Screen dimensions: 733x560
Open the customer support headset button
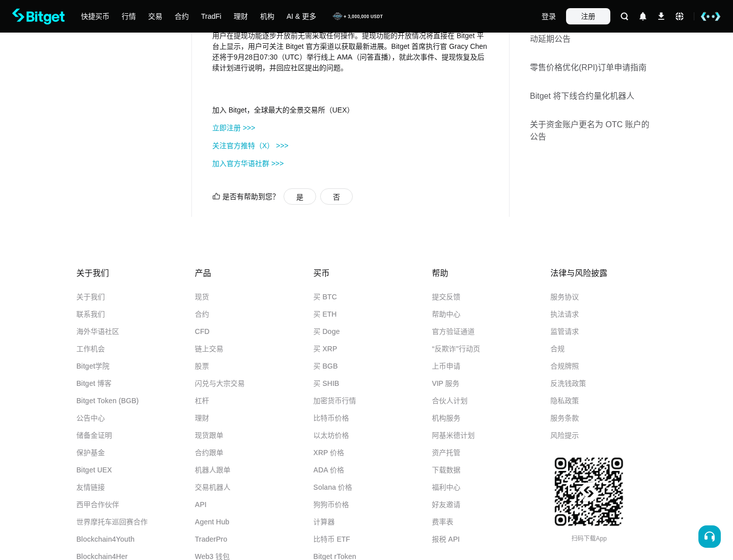[x=710, y=537]
